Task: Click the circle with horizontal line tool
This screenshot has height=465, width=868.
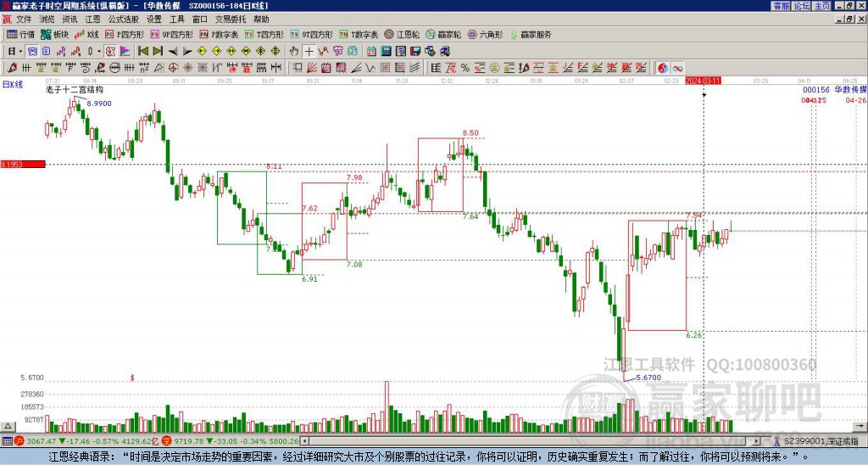Action: (114, 68)
